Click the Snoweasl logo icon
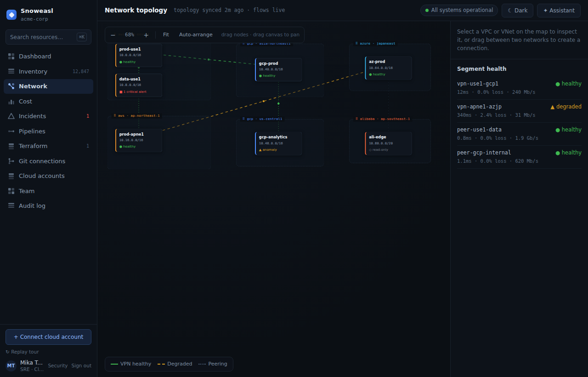The height and width of the screenshot is (377, 588). click(11, 15)
